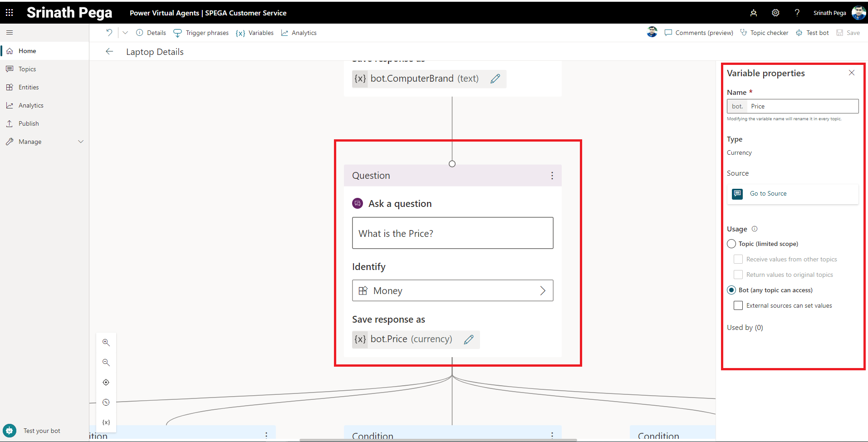Open the settings gear in the header
Image resolution: width=868 pixels, height=442 pixels.
[775, 13]
